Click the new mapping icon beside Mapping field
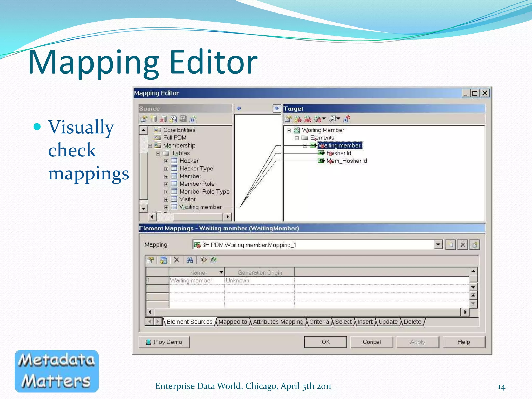Image resolution: width=532 pixels, height=399 pixels. (451, 245)
